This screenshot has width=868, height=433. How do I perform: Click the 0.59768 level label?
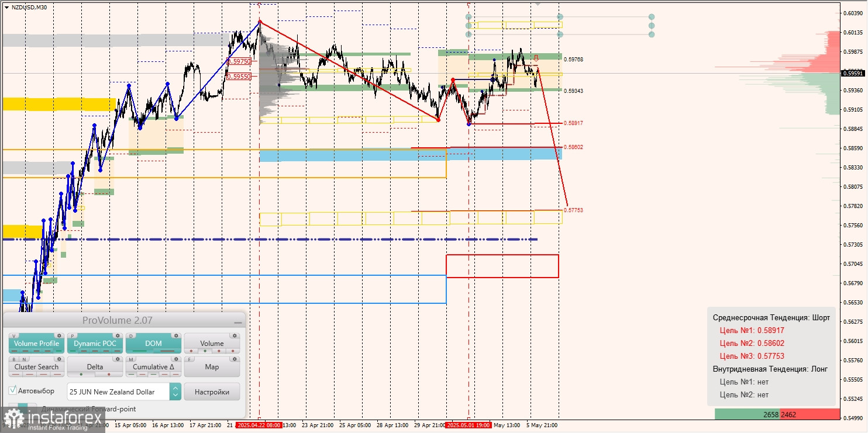[x=573, y=59]
